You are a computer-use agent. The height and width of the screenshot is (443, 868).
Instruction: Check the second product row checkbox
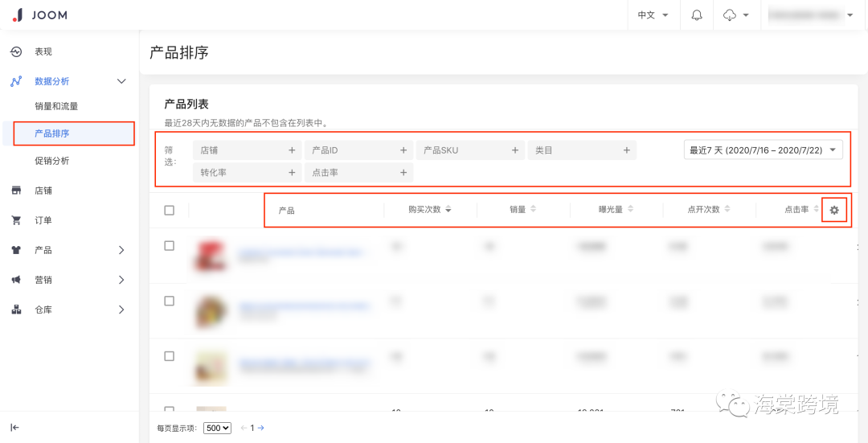pyautogui.click(x=170, y=301)
